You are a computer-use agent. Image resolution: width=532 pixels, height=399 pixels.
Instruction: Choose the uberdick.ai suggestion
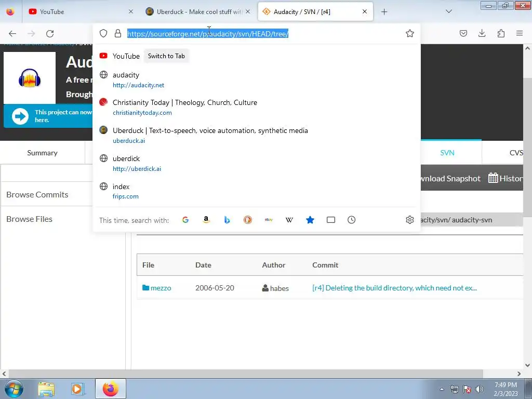[x=257, y=164]
